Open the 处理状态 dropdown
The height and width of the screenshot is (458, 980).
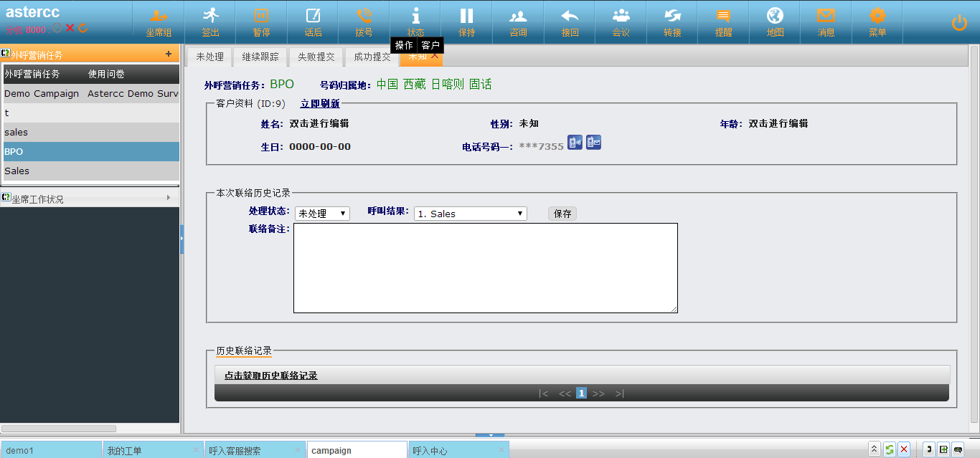pos(322,214)
